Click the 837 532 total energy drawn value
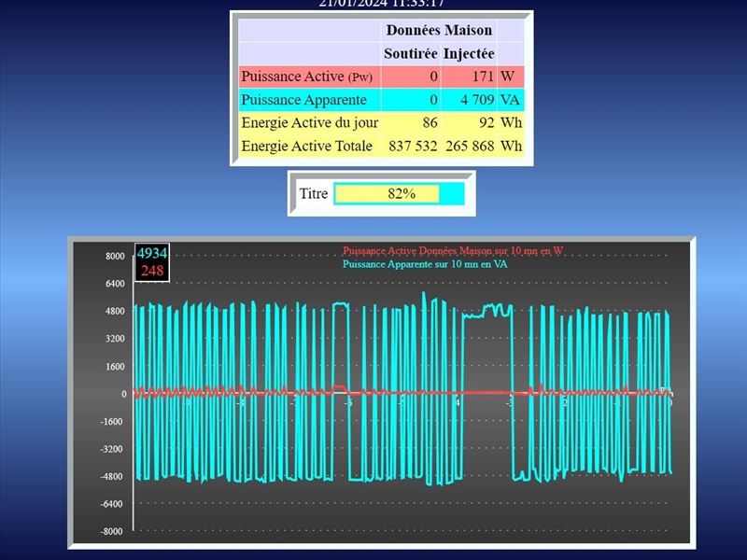The image size is (747, 560). pyautogui.click(x=410, y=147)
